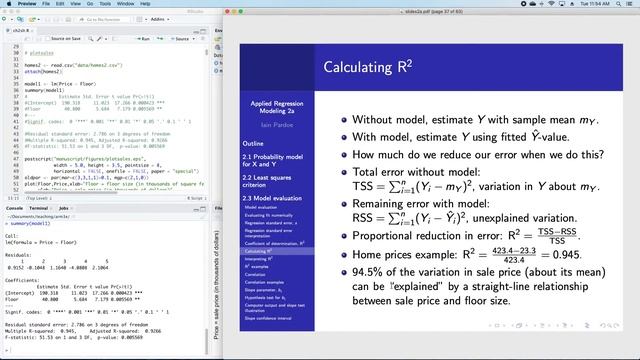Click the Spotlight search icon
The image size is (640, 360).
click(x=619, y=4)
